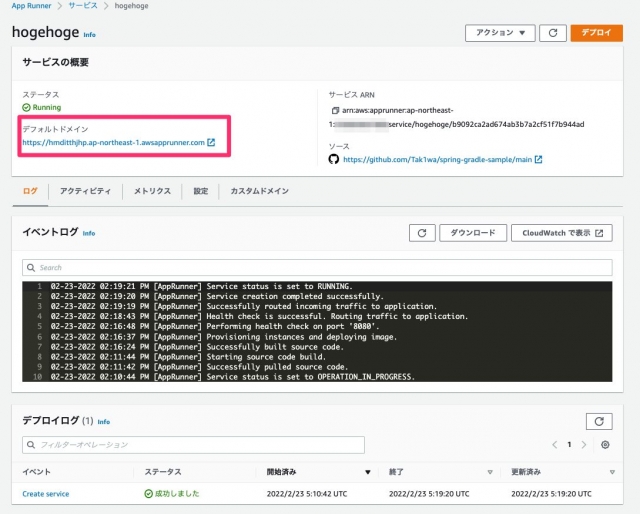Open the カスタムドメイン tab
The width and height of the screenshot is (640, 514).
[260, 191]
